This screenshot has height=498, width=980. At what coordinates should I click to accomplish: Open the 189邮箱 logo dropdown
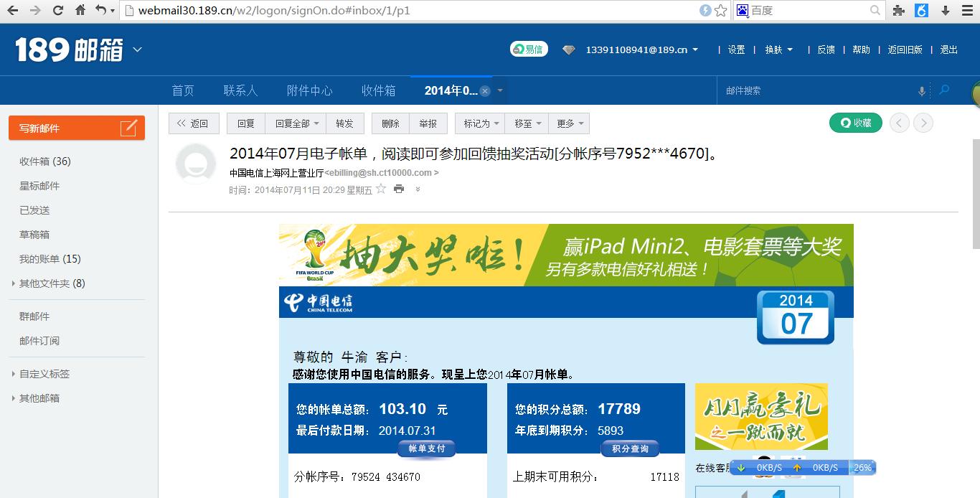[x=137, y=50]
